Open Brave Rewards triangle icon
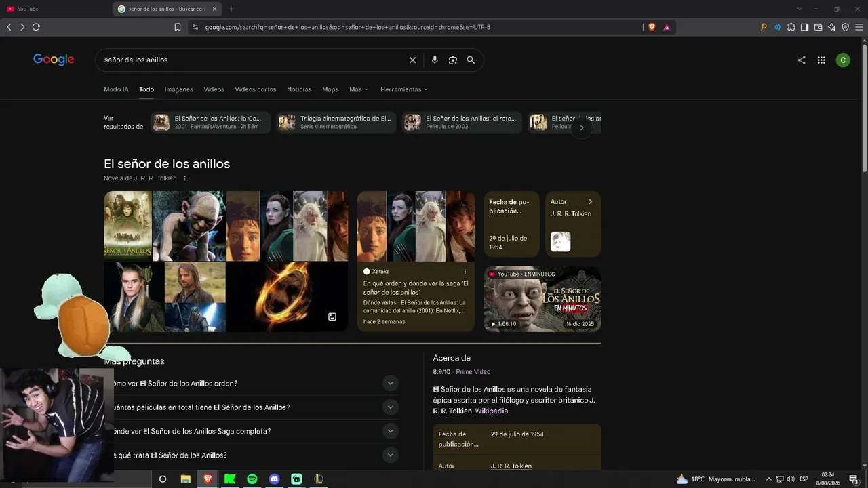The image size is (868, 488). click(667, 27)
